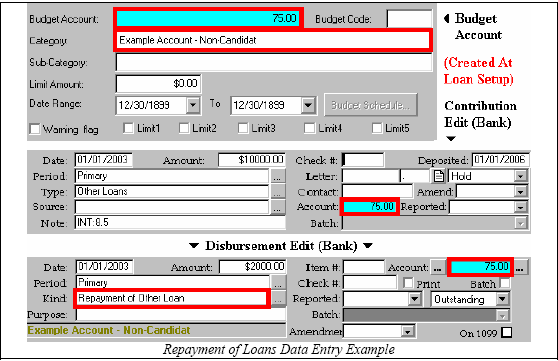
Task: Check the Batch checkbox in Disbursement Edit
Action: 505,283
